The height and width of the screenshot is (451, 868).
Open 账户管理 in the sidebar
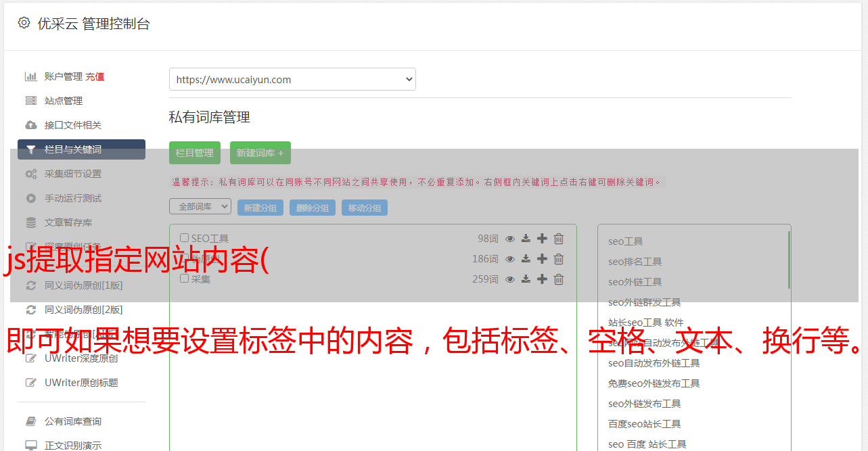(64, 76)
